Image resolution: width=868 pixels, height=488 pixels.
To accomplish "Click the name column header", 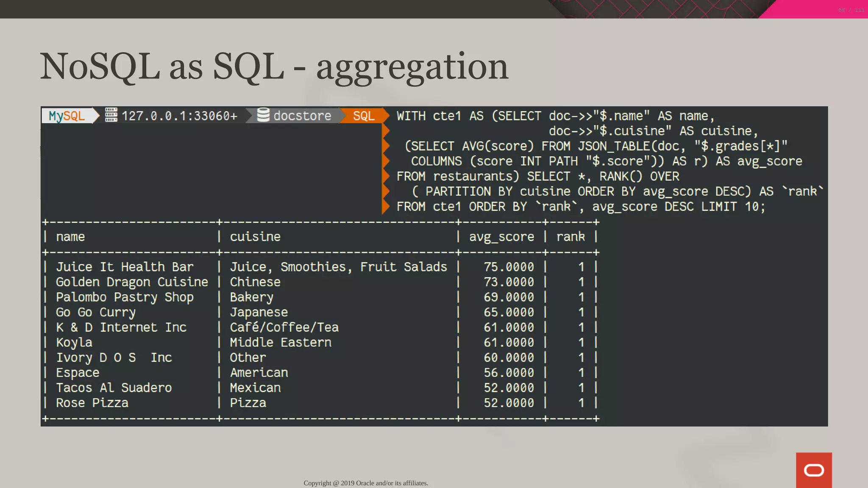I will pos(70,237).
